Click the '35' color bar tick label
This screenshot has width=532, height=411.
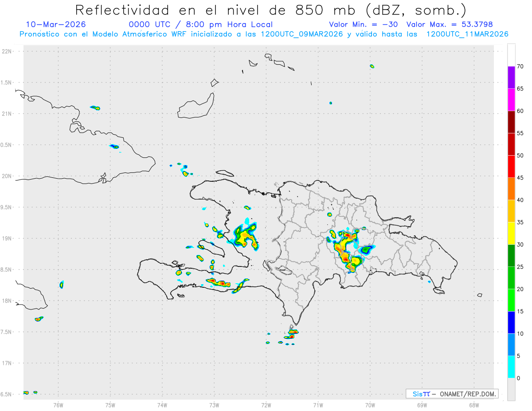tap(520, 222)
